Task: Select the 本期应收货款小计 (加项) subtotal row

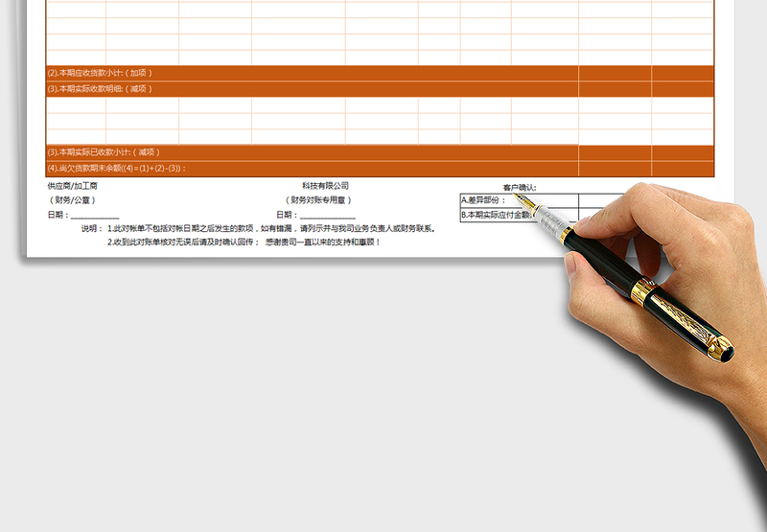Action: coord(100,73)
